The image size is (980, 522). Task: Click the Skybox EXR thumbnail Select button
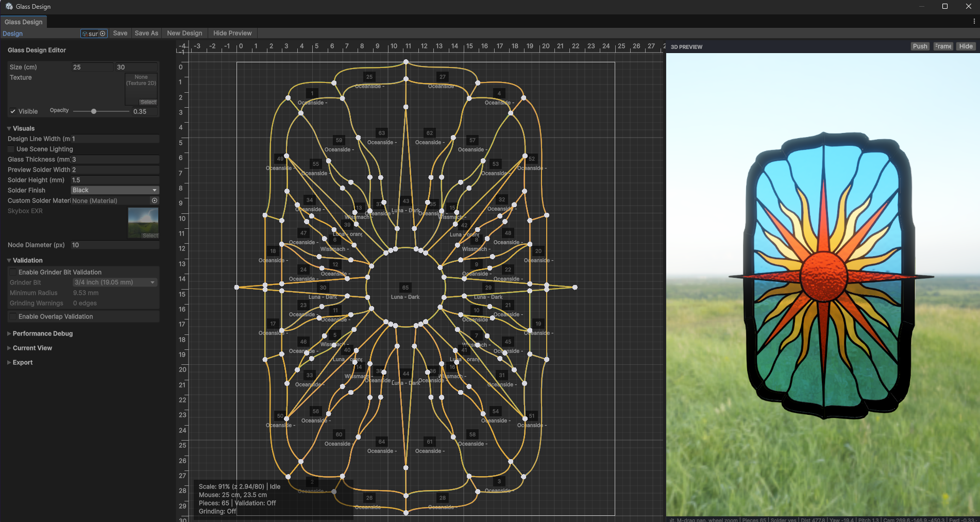click(x=150, y=235)
